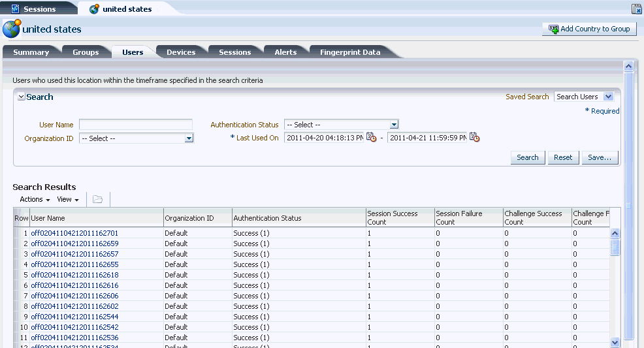Click the Last Used On end date field
The width and height of the screenshot is (644, 348).
[427, 138]
